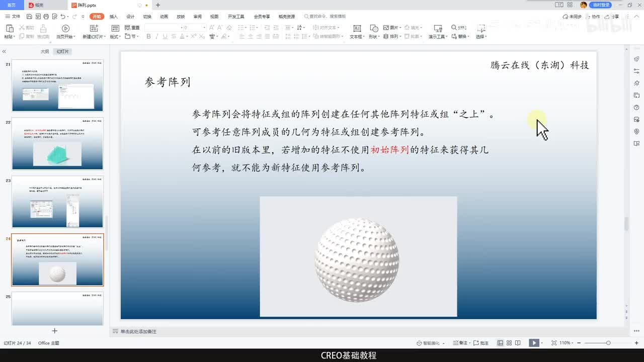Open the Insert (插入) ribbon tab
This screenshot has height=362, width=644.
(x=114, y=17)
